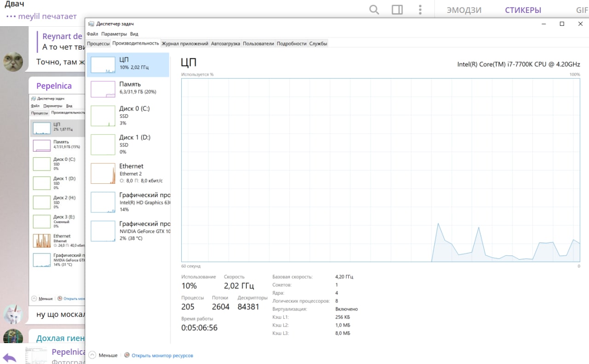The height and width of the screenshot is (364, 589).
Task: Click NVIDIA GeForce GTX mini graph
Action: click(103, 231)
